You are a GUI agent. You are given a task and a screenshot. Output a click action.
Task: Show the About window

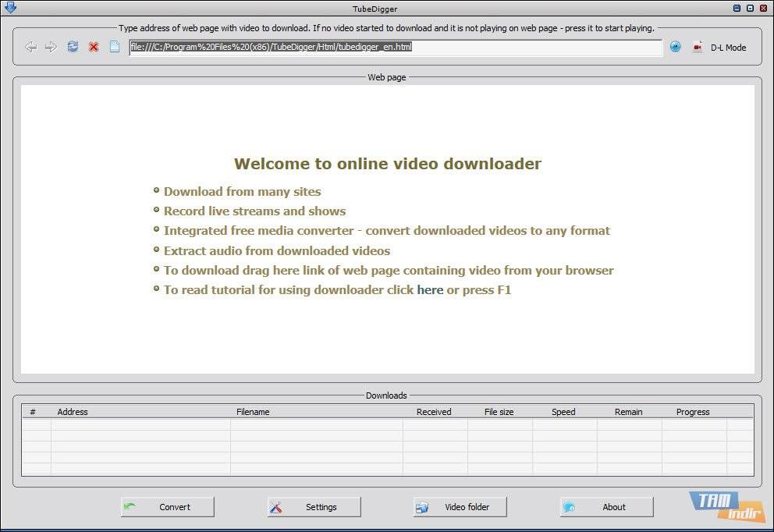click(x=606, y=507)
